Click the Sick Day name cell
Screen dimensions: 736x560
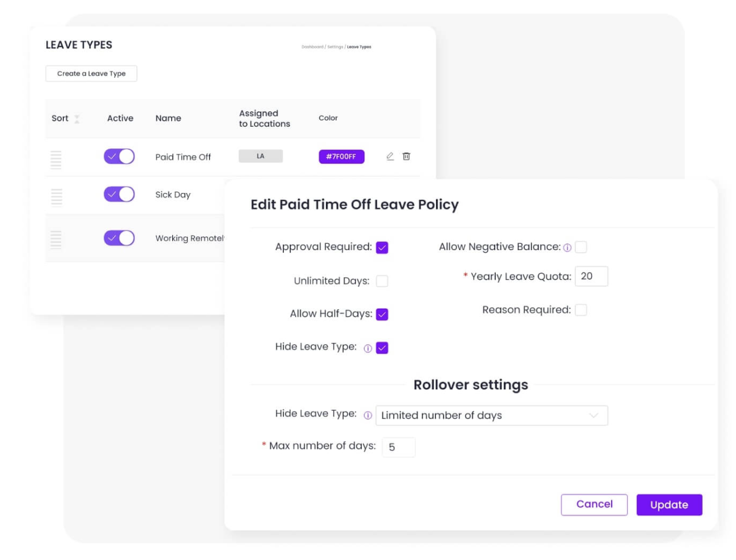[173, 195]
